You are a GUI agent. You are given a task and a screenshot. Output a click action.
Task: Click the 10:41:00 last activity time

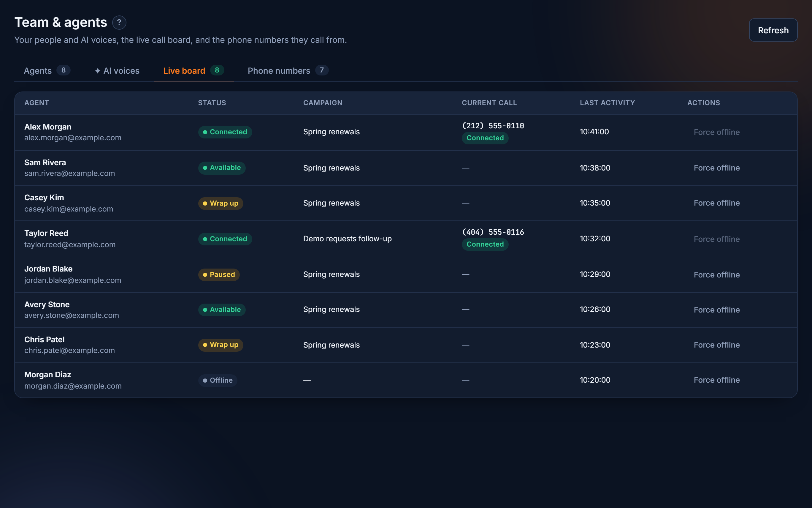coord(594,132)
